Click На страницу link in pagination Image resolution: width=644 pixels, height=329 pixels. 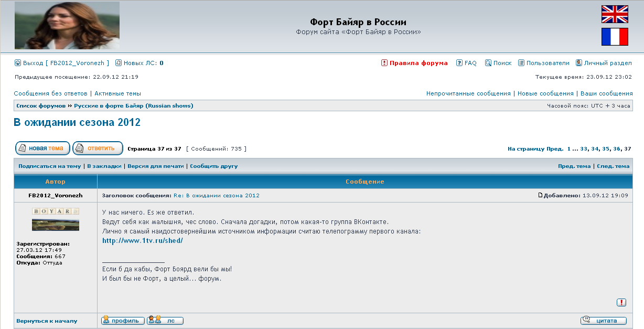pyautogui.click(x=526, y=149)
